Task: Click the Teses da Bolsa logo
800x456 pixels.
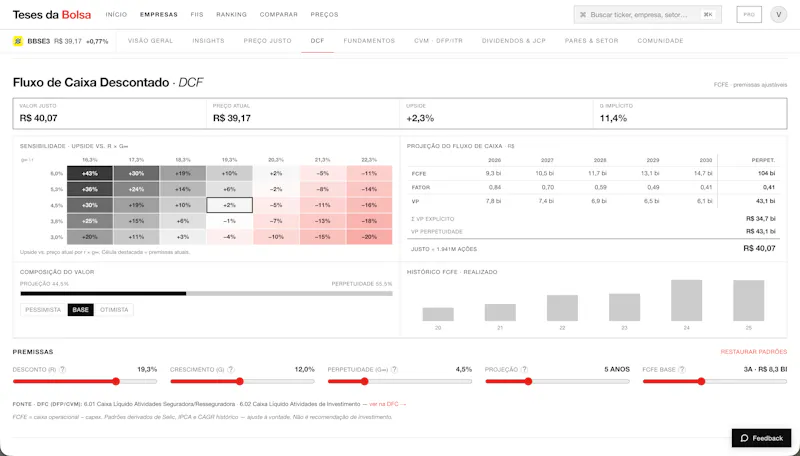Action: point(52,15)
